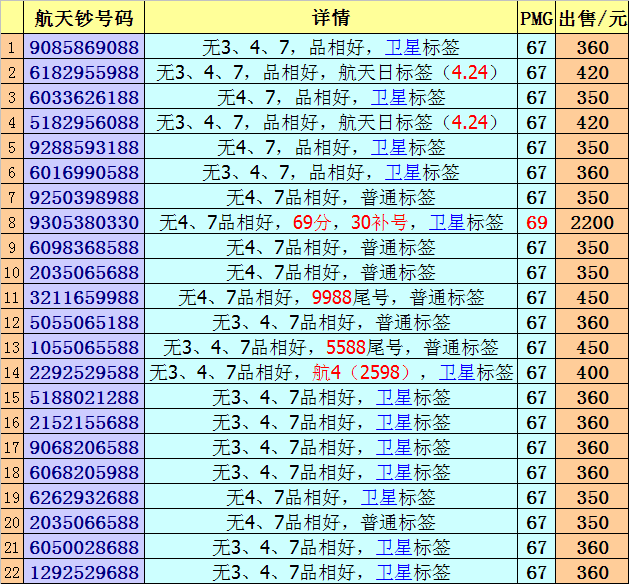This screenshot has height=584, width=629.
Task: Click the red PMG score 69 cell
Action: click(x=536, y=222)
